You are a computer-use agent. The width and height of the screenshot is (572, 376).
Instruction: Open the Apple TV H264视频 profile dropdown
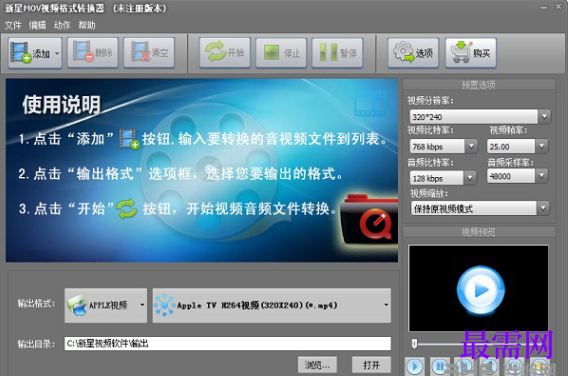pos(271,305)
